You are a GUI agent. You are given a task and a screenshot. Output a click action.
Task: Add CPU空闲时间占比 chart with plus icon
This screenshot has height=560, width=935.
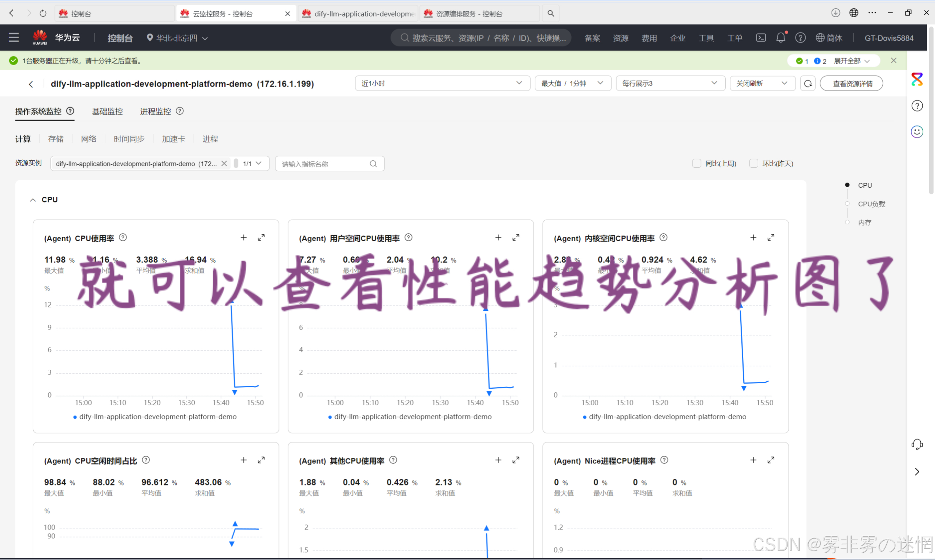click(x=244, y=460)
